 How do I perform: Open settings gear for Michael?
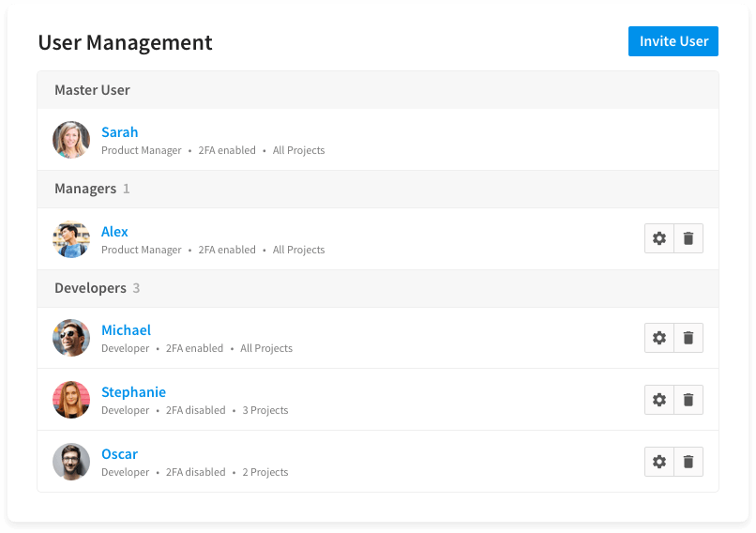[659, 338]
